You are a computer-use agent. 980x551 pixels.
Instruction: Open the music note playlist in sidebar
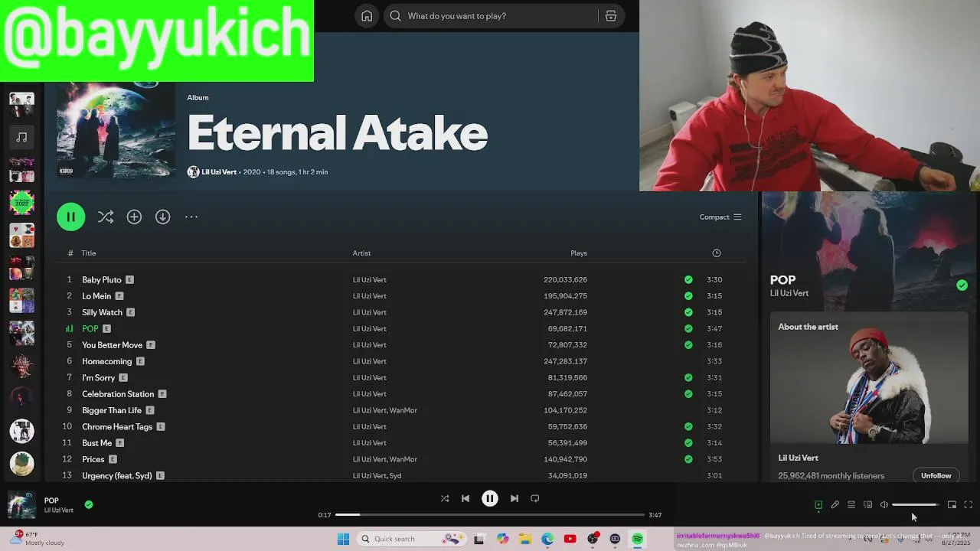point(21,138)
